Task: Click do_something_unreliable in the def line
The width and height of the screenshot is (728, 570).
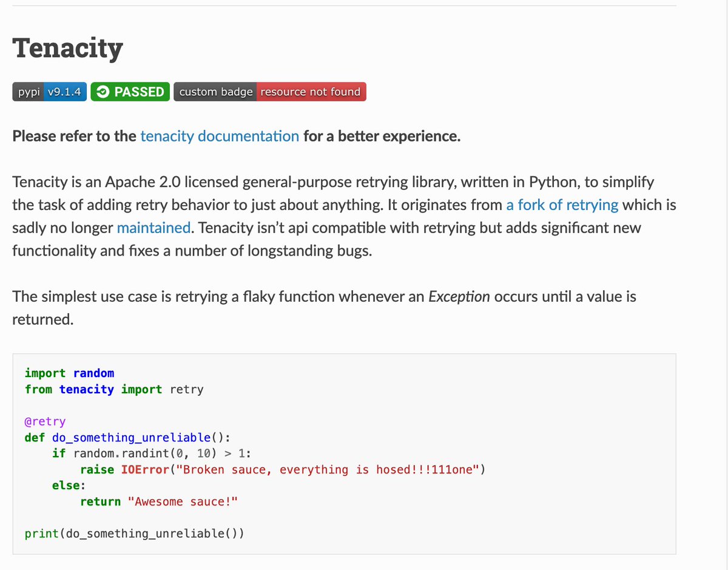Action: click(x=135, y=438)
